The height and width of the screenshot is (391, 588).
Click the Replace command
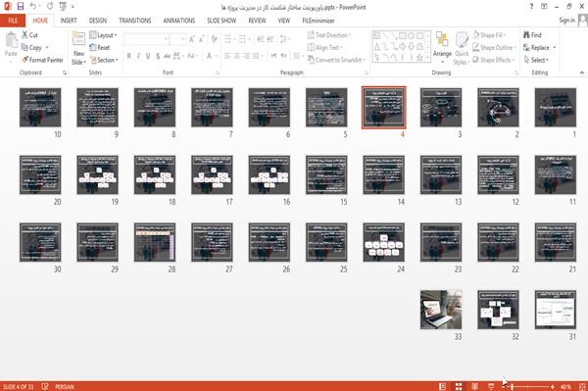coord(537,47)
